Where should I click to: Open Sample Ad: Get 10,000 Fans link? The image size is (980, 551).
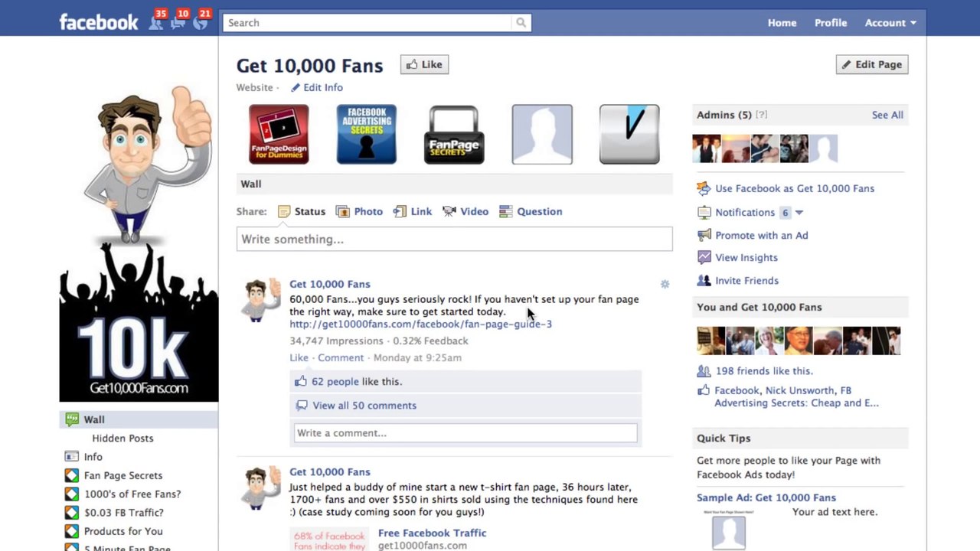tap(766, 497)
